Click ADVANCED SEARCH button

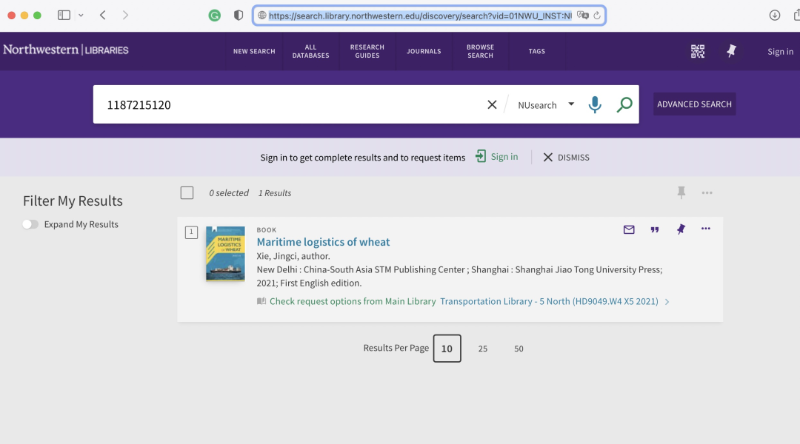pos(694,104)
